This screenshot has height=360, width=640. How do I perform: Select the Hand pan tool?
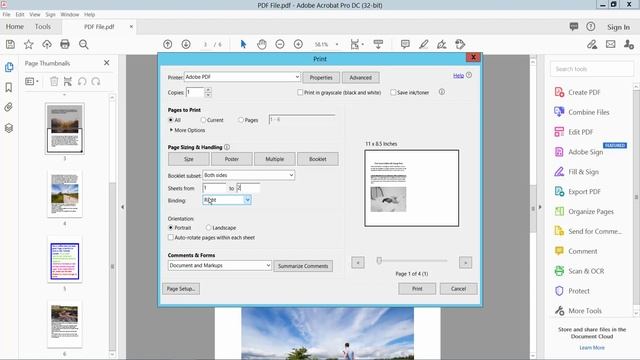coord(262,44)
